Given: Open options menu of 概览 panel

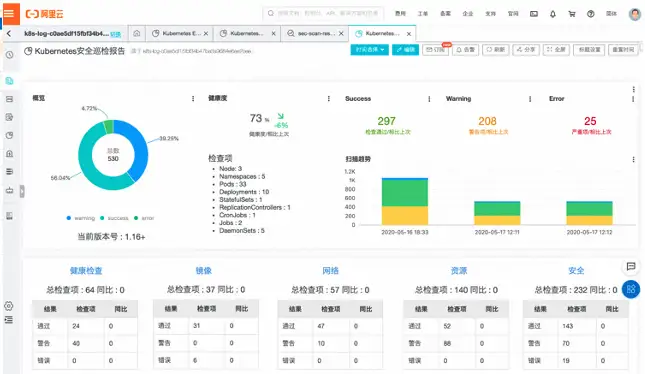Looking at the screenshot, I should click(193, 99).
